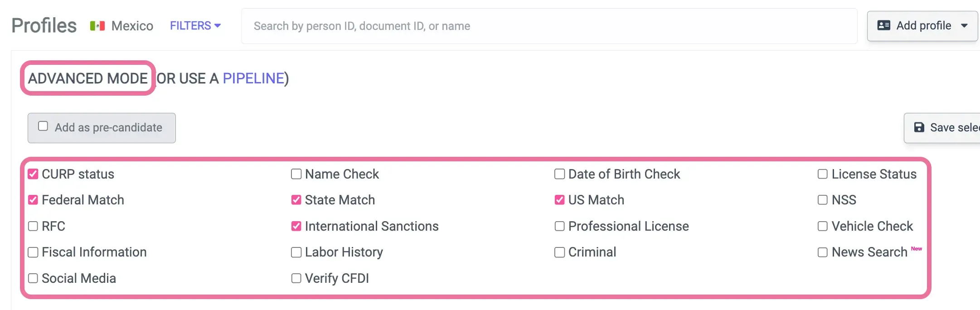The width and height of the screenshot is (980, 310).
Task: Enable the Labor History check
Action: coord(296,252)
